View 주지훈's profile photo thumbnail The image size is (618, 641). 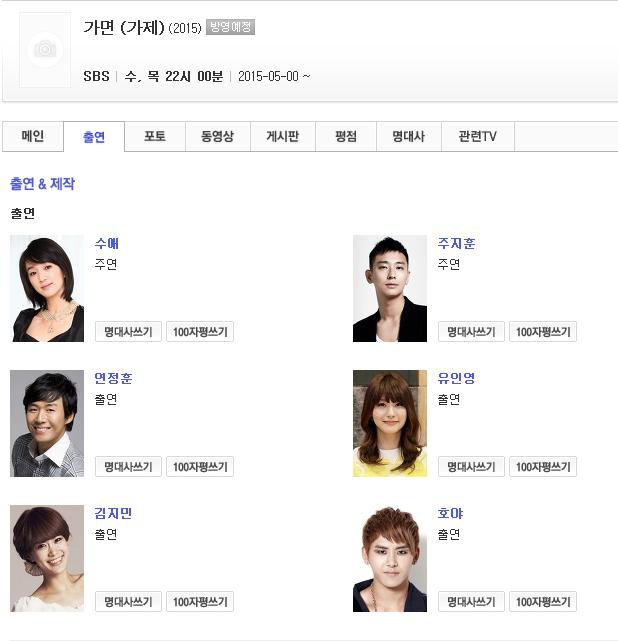[x=390, y=288]
